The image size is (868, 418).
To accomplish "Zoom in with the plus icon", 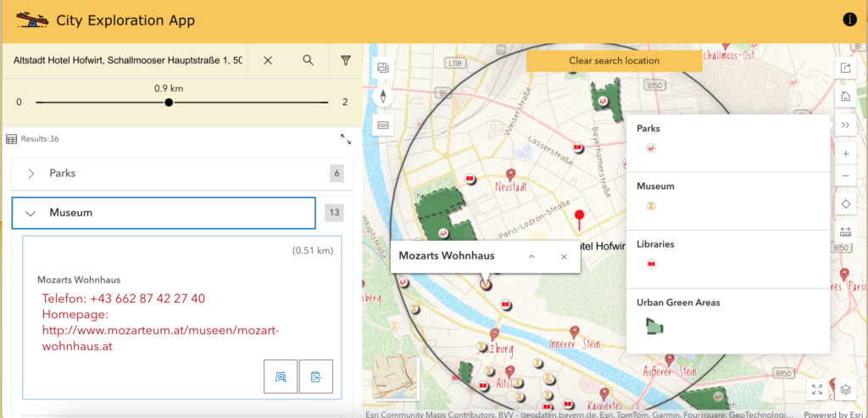I will click(x=845, y=153).
